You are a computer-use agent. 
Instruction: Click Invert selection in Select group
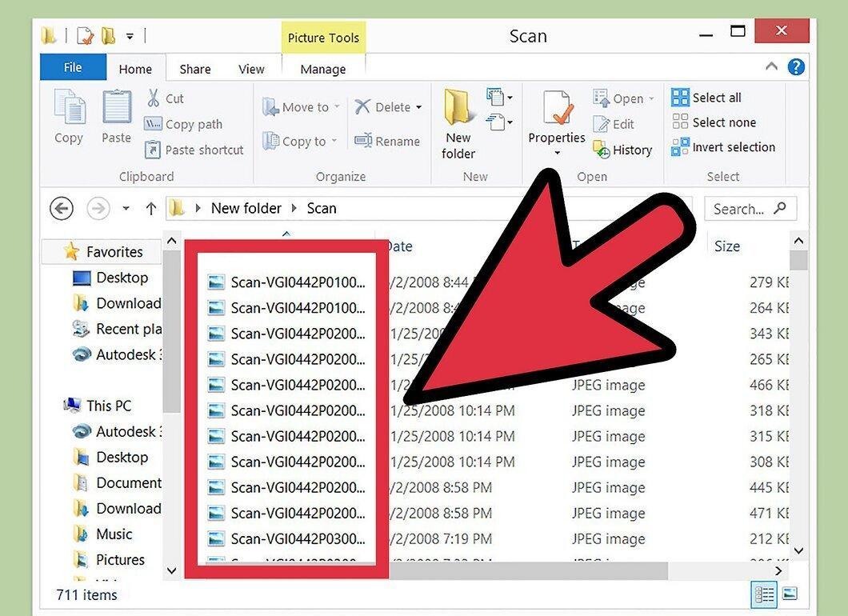tap(723, 147)
